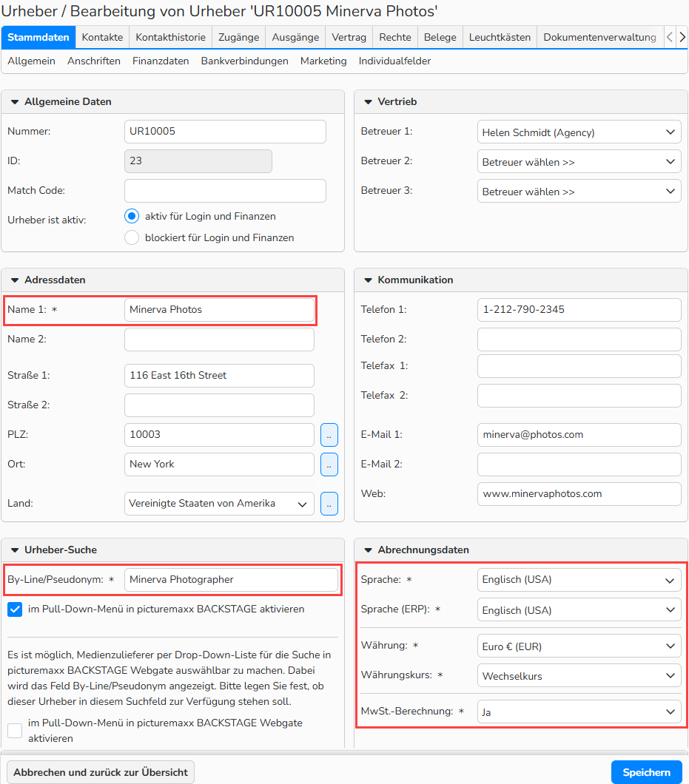Collapse the Urheber-Suche section
This screenshot has height=784, width=689.
coord(15,550)
